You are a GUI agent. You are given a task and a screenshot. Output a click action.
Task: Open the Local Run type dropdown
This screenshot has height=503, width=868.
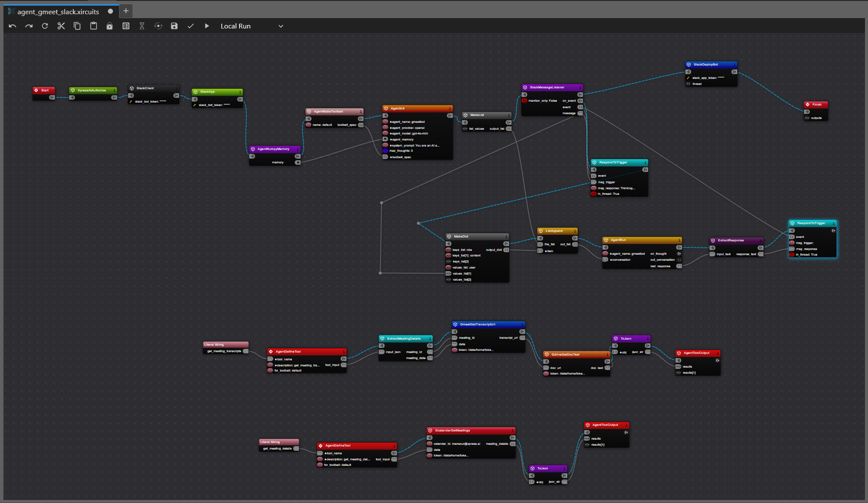point(252,26)
